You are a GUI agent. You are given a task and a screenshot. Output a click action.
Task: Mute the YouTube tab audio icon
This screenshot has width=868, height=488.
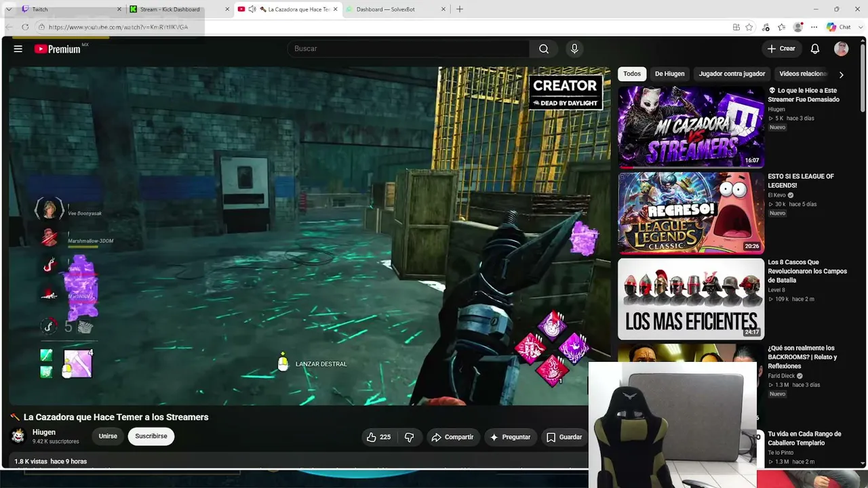tap(252, 9)
